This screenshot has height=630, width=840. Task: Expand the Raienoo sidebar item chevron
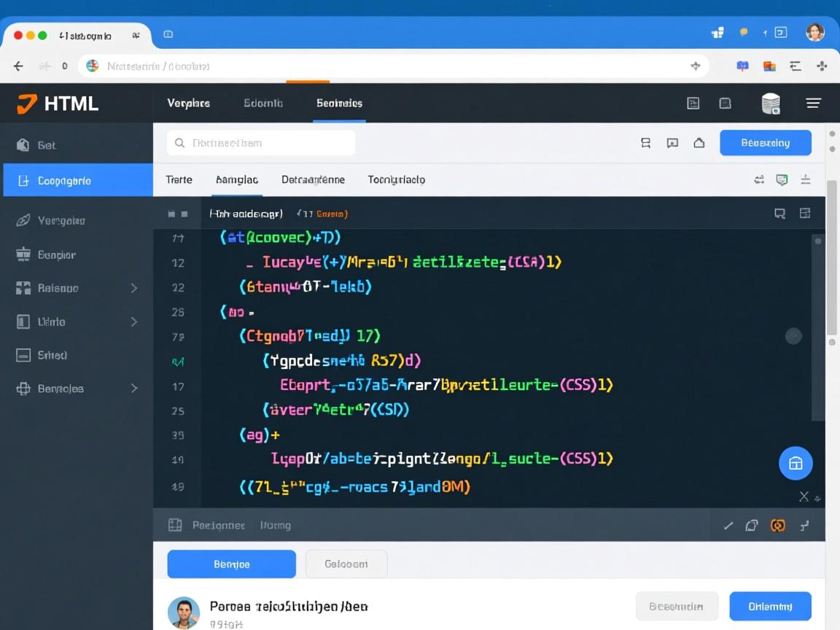click(134, 288)
